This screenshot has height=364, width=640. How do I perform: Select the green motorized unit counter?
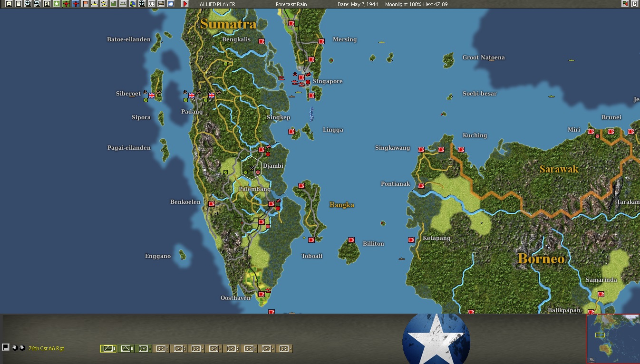pos(144,349)
